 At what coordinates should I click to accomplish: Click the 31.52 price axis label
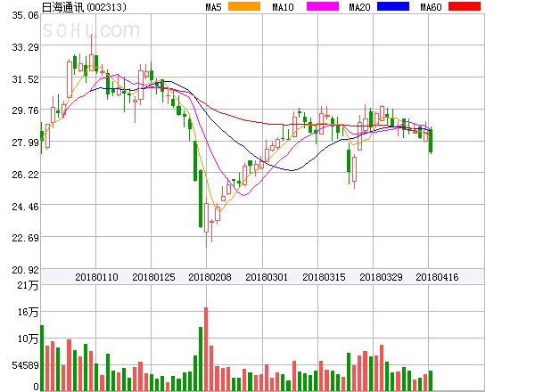26,79
